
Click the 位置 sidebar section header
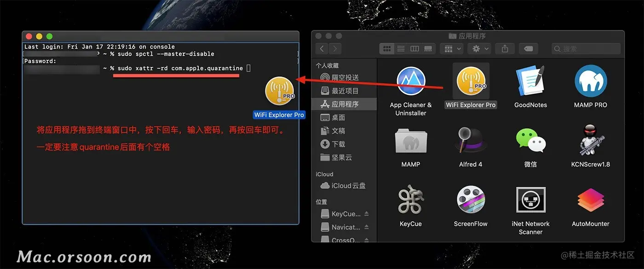(322, 202)
